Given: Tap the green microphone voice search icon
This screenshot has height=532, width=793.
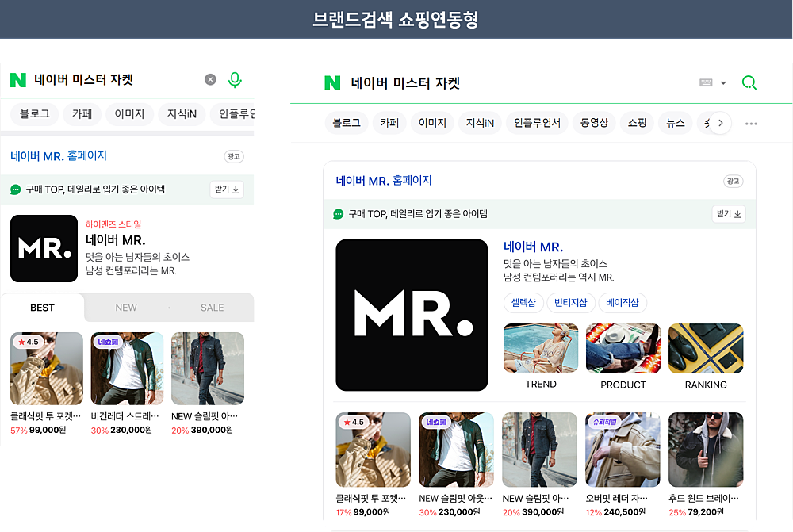Looking at the screenshot, I should coord(235,80).
